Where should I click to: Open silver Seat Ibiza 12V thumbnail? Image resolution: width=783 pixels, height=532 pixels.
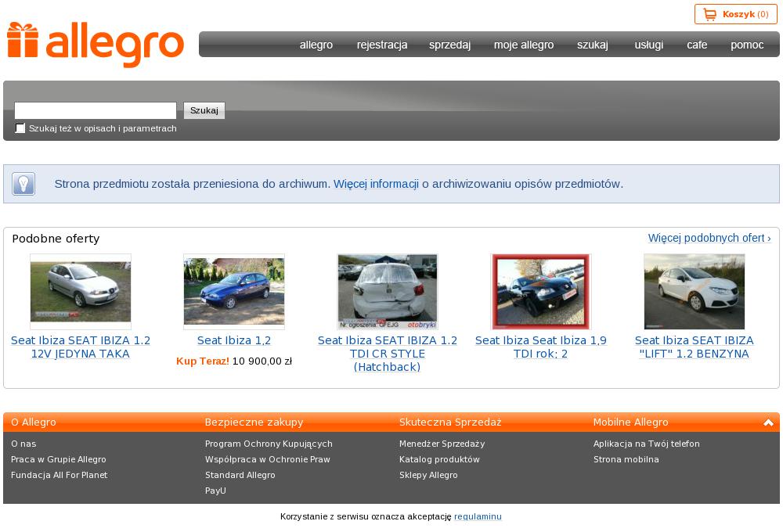tap(81, 292)
